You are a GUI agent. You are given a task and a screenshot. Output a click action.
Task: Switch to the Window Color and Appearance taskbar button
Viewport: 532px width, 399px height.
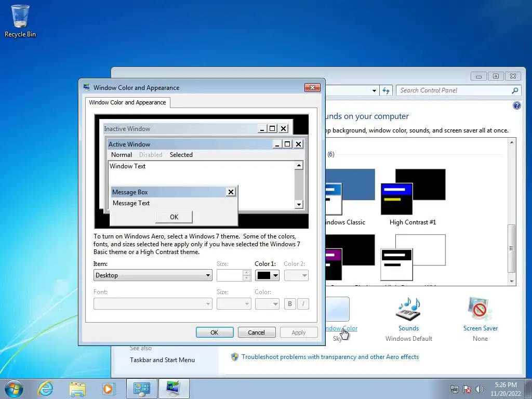174,389
